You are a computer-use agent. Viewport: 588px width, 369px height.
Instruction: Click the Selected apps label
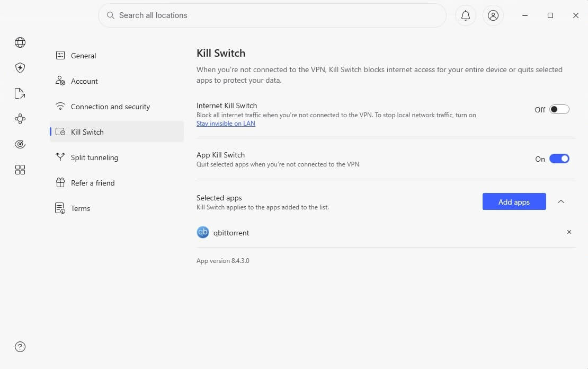click(x=219, y=198)
